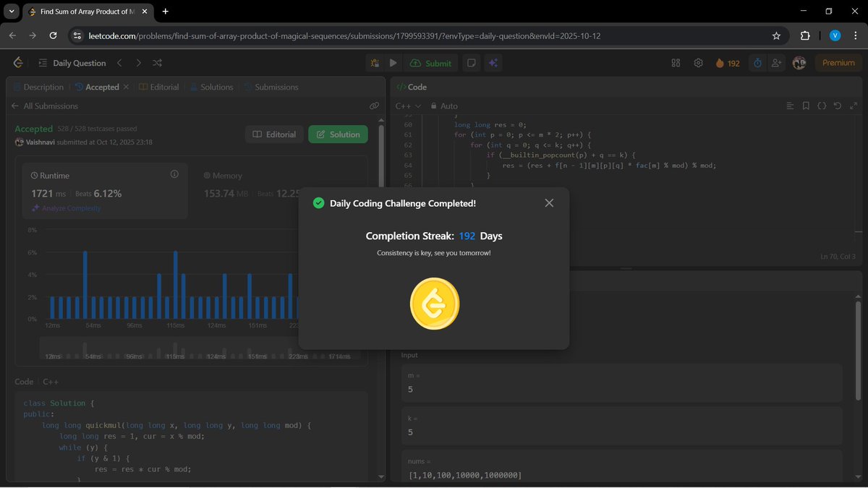Click the Auto lock indicator
The image size is (868, 488).
[x=444, y=106]
